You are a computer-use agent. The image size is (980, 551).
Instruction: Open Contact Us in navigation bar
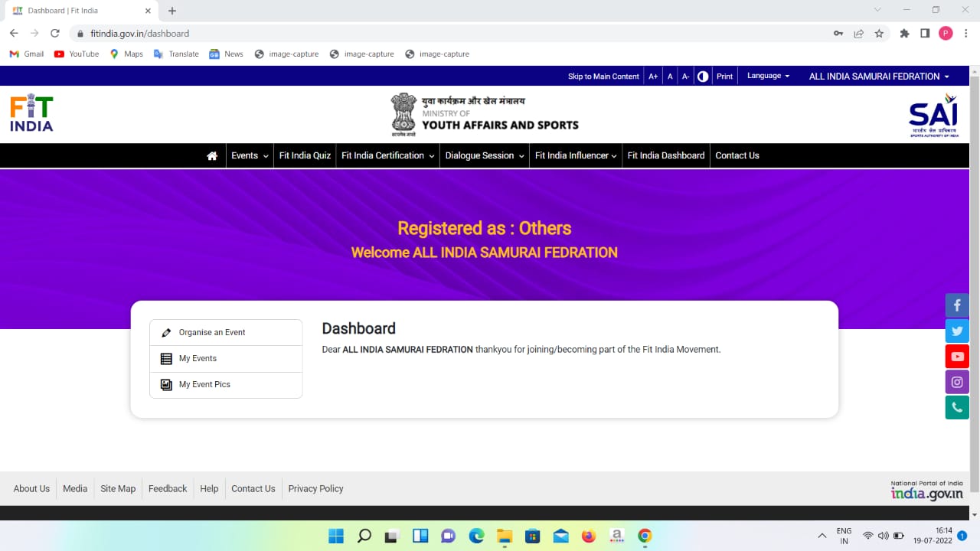pos(737,155)
